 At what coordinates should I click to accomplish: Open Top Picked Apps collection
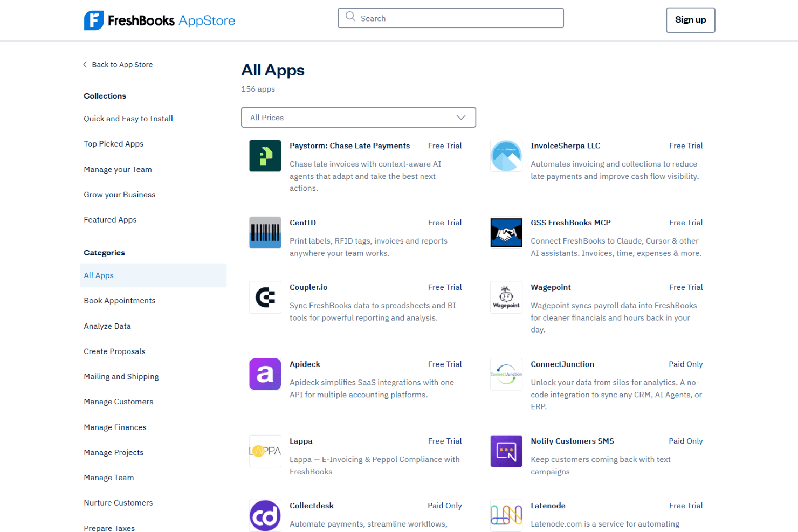tap(114, 144)
